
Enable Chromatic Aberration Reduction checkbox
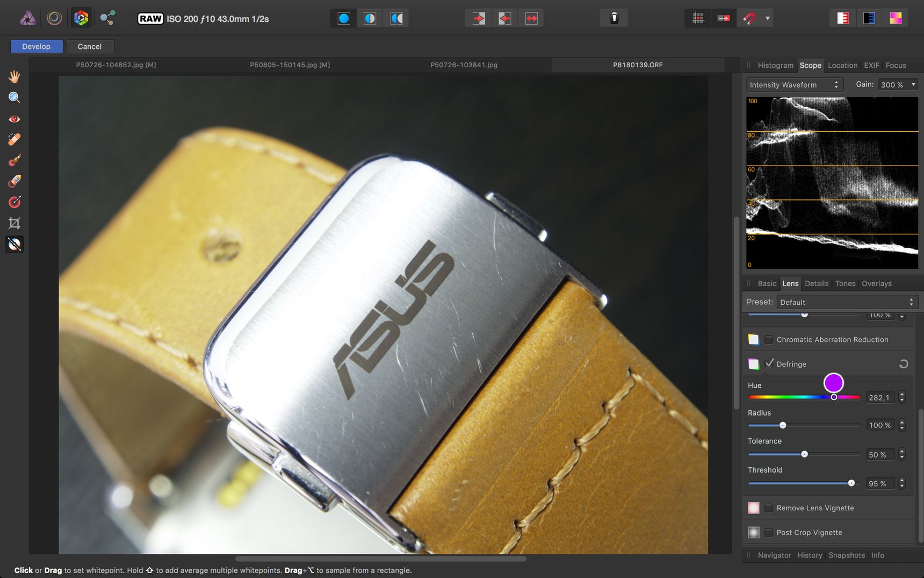coord(769,340)
